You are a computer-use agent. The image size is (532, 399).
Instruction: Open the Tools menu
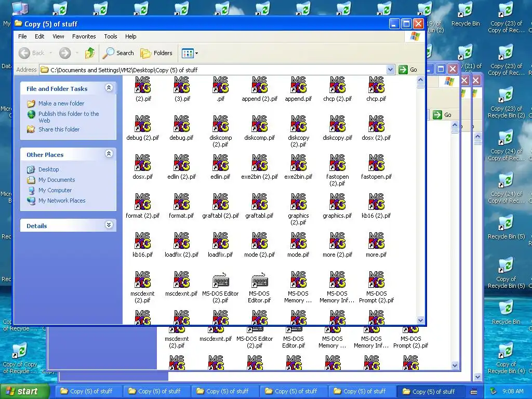(111, 36)
